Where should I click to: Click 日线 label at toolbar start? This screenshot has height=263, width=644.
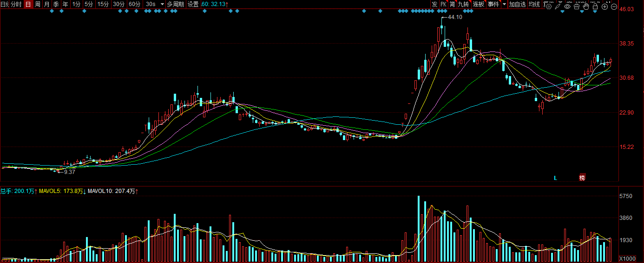(5, 4)
